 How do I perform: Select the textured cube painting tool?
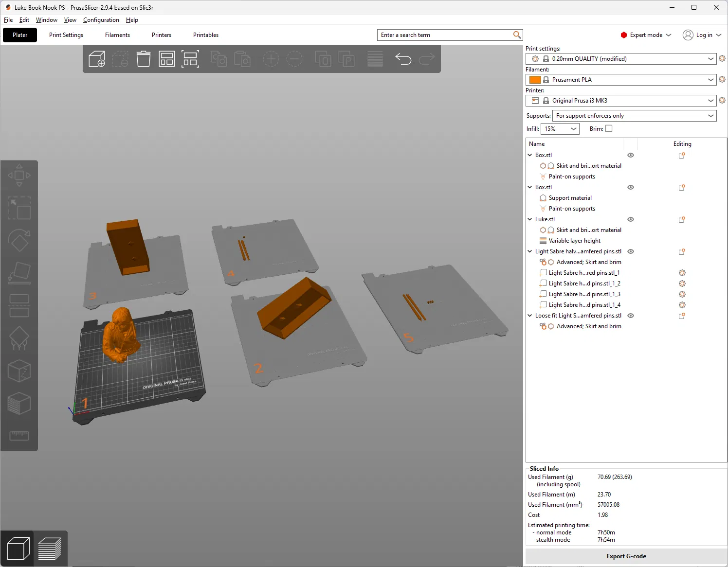coord(19,404)
